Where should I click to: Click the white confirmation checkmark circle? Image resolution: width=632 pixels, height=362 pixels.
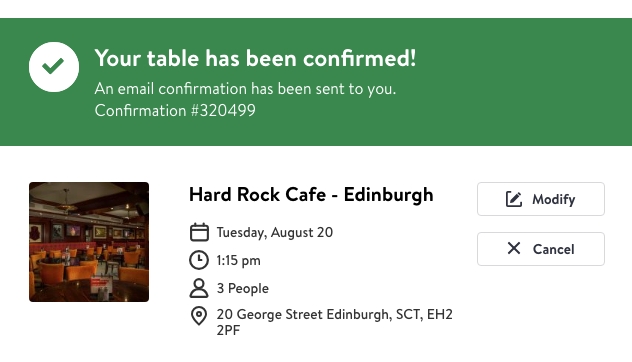(54, 67)
